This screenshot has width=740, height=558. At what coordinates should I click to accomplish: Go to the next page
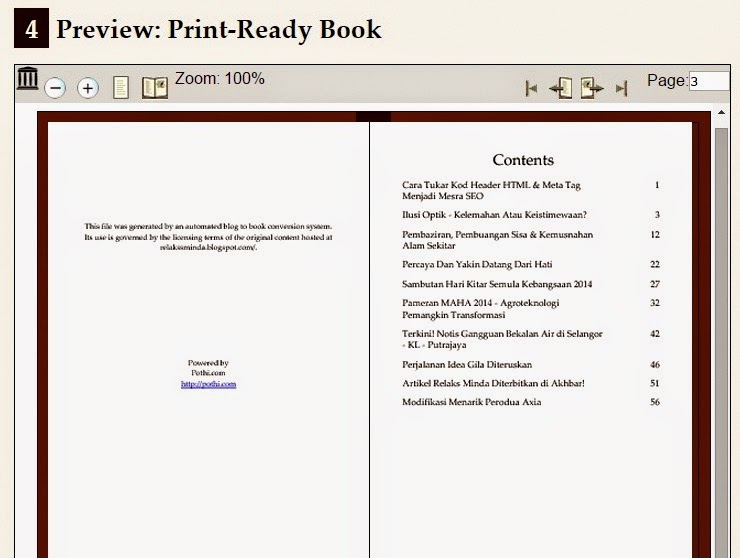coord(592,88)
